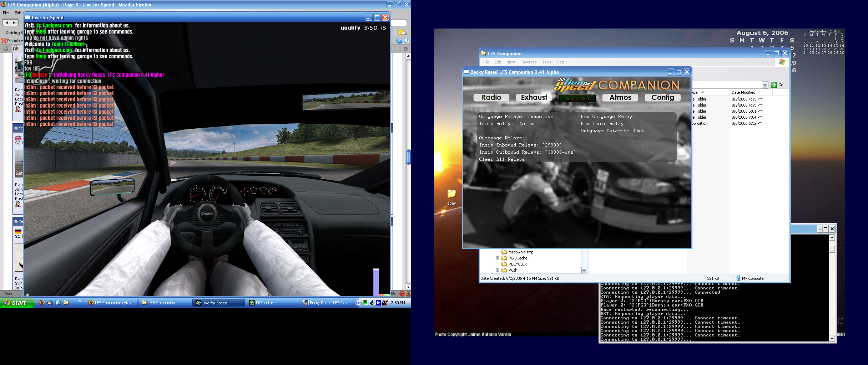Select the Rush folder in tree
The width and height of the screenshot is (868, 365).
point(513,270)
